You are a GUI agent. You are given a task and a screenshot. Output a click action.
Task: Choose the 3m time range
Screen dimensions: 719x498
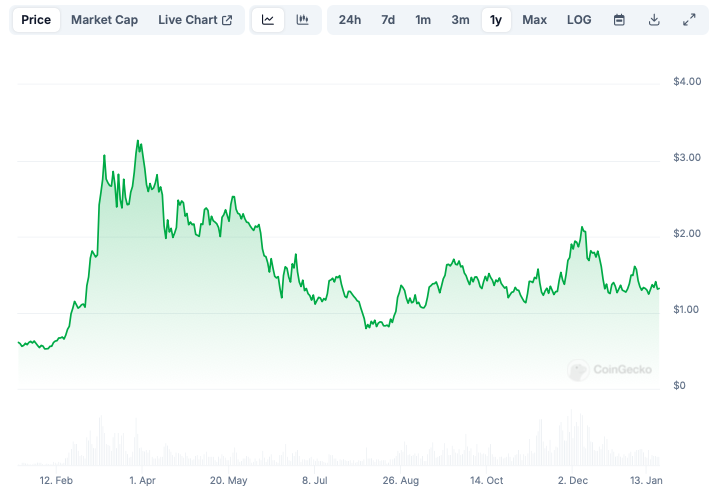click(460, 20)
